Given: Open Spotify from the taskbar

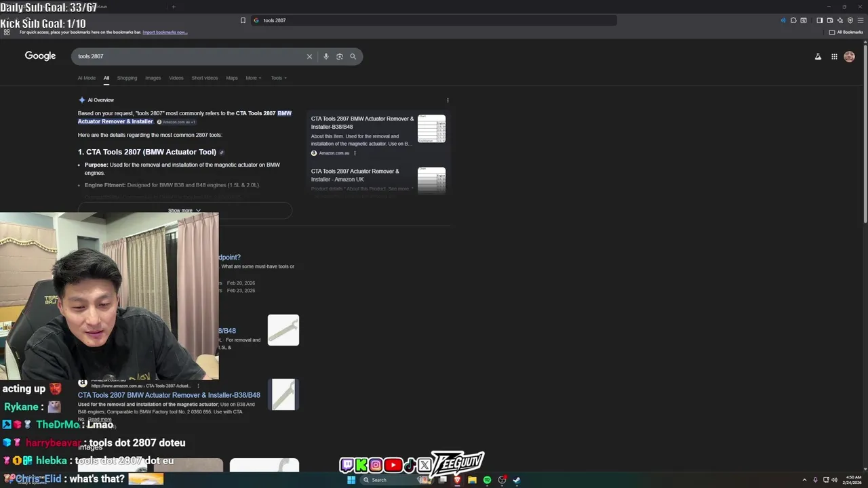Looking at the screenshot, I should (x=487, y=480).
